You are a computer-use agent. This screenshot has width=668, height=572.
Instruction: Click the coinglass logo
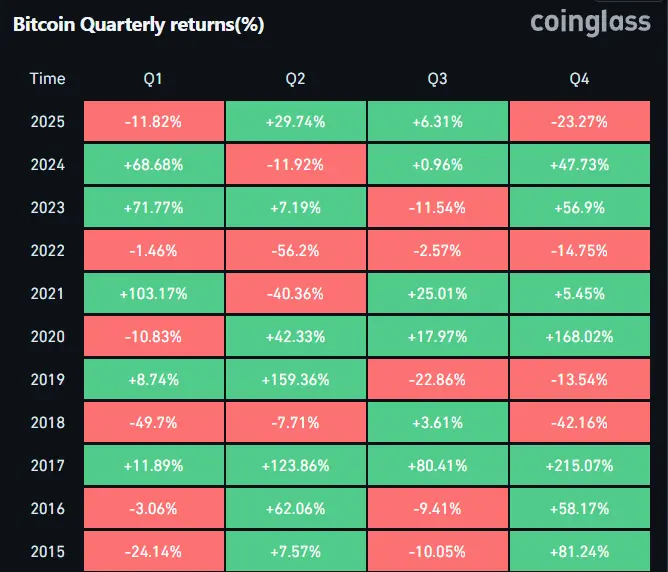[590, 22]
